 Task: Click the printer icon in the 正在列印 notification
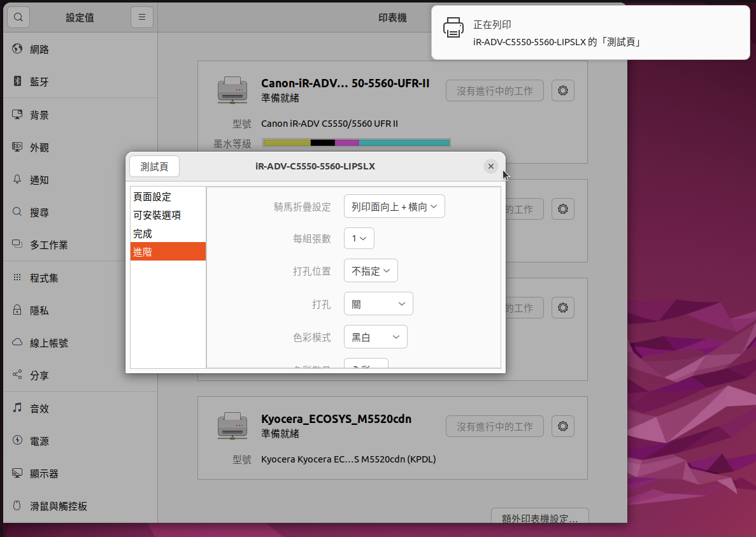pyautogui.click(x=453, y=28)
